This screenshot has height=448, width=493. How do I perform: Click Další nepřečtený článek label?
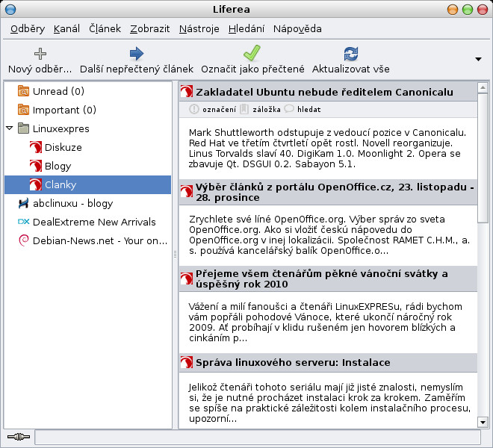(137, 69)
